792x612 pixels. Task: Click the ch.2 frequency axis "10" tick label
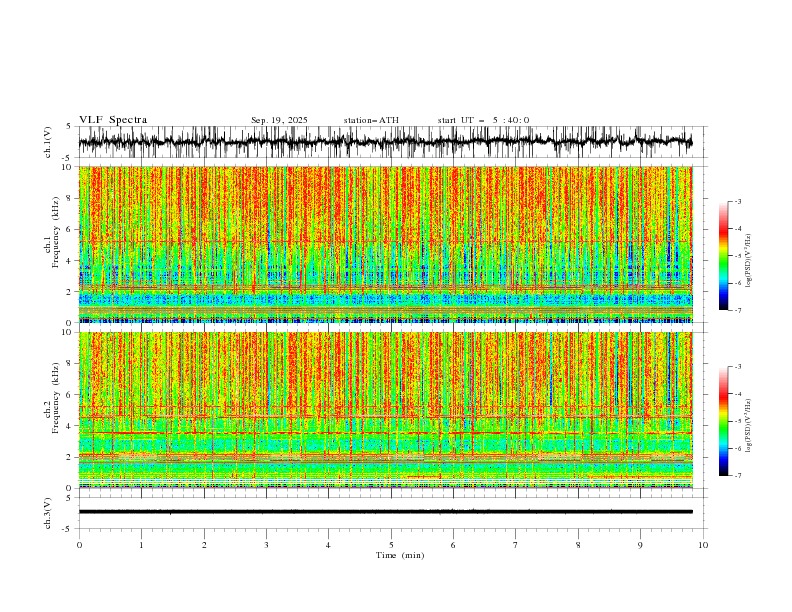(x=68, y=332)
